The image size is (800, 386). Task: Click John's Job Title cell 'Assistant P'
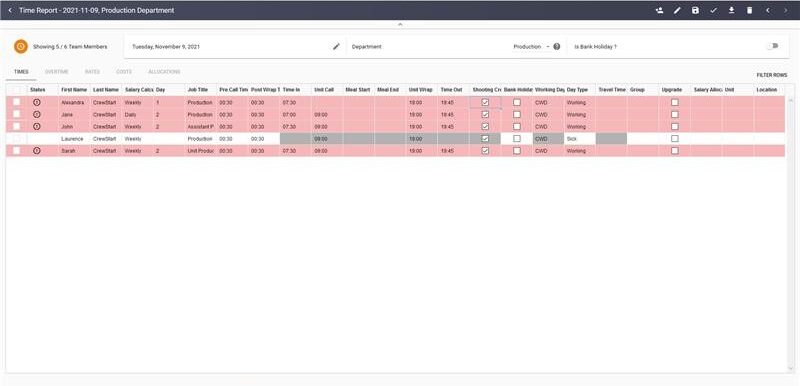click(x=201, y=126)
